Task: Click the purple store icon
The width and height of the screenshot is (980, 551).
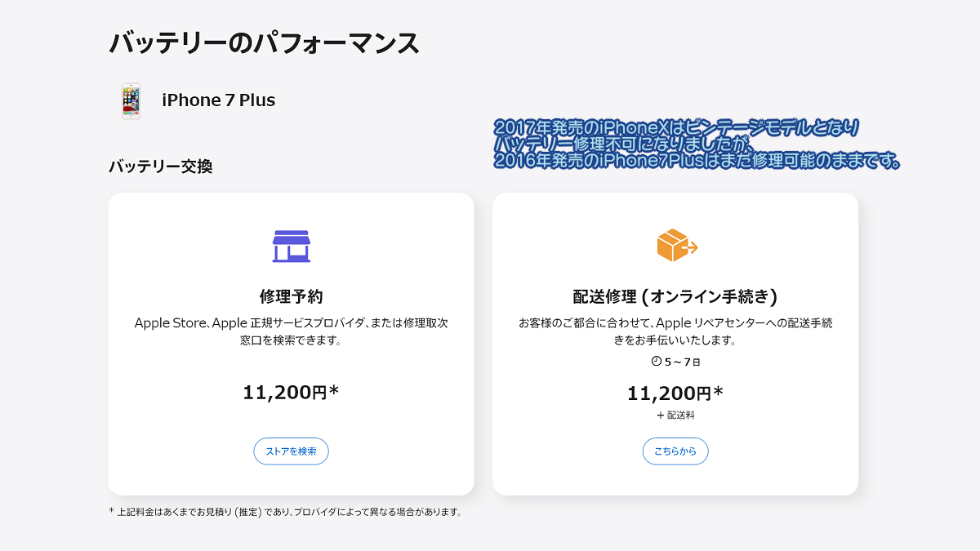Action: pos(291,246)
